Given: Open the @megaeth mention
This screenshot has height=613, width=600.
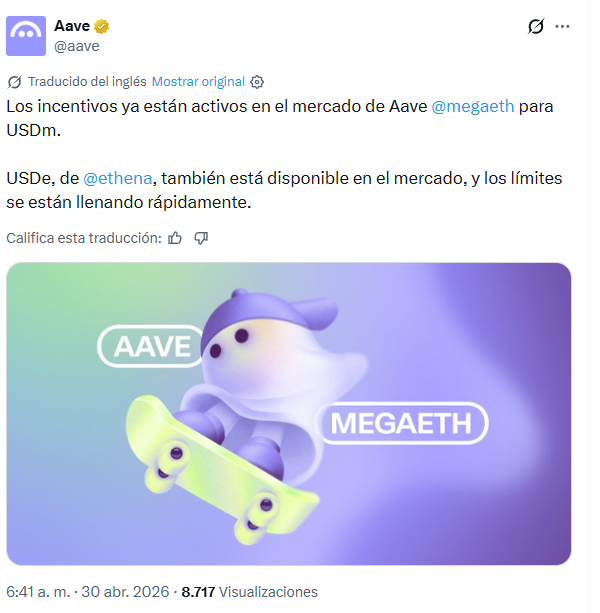Looking at the screenshot, I should 473,106.
